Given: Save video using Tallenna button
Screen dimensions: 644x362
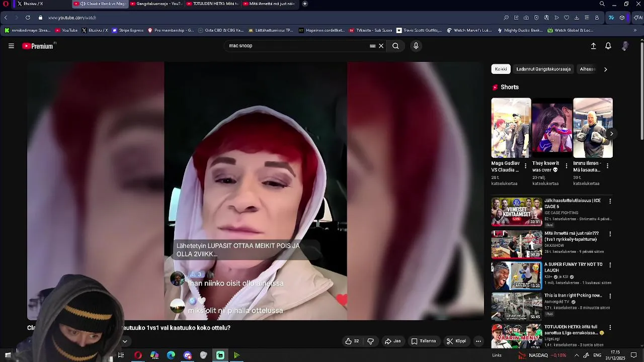Looking at the screenshot, I should [x=424, y=341].
